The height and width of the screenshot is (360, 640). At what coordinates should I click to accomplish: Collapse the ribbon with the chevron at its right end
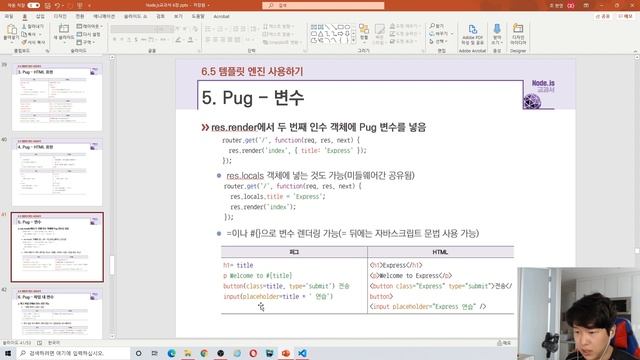click(x=636, y=51)
